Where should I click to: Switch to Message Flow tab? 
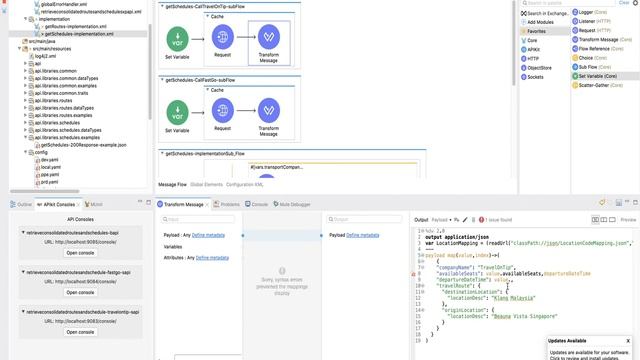pyautogui.click(x=172, y=184)
